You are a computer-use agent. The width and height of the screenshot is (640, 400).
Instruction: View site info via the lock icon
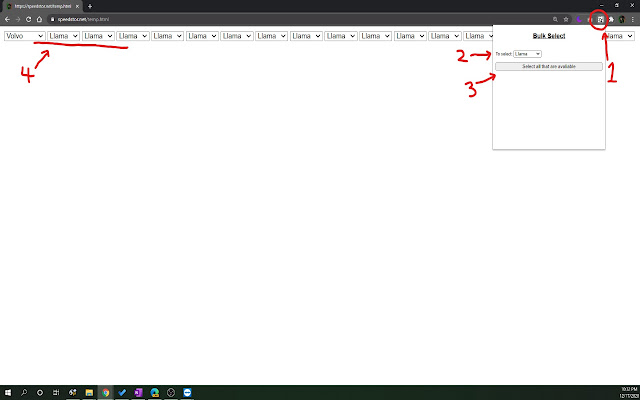(52, 19)
